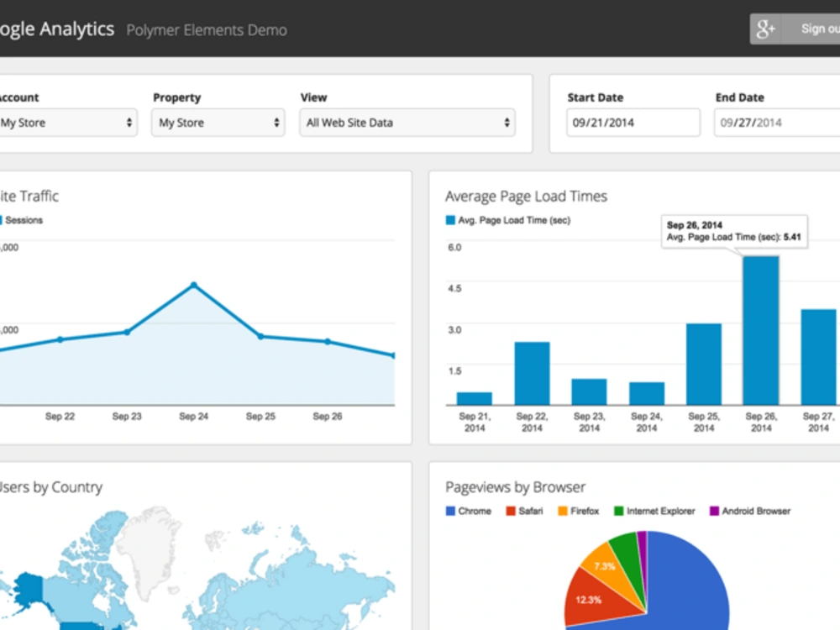Click the Sep 23, 2014 bar
The width and height of the screenshot is (840, 630).
pos(590,392)
